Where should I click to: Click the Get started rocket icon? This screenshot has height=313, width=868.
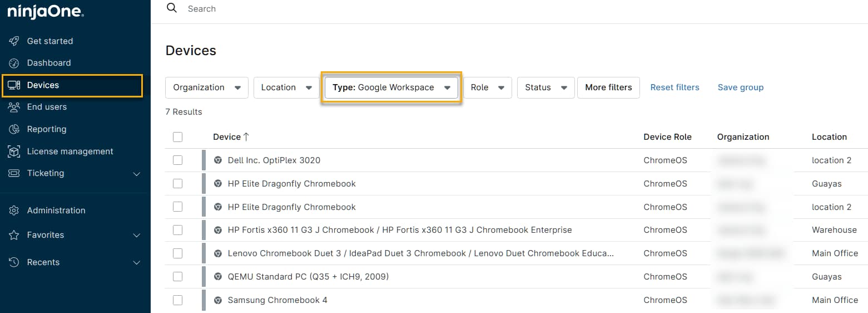[14, 41]
